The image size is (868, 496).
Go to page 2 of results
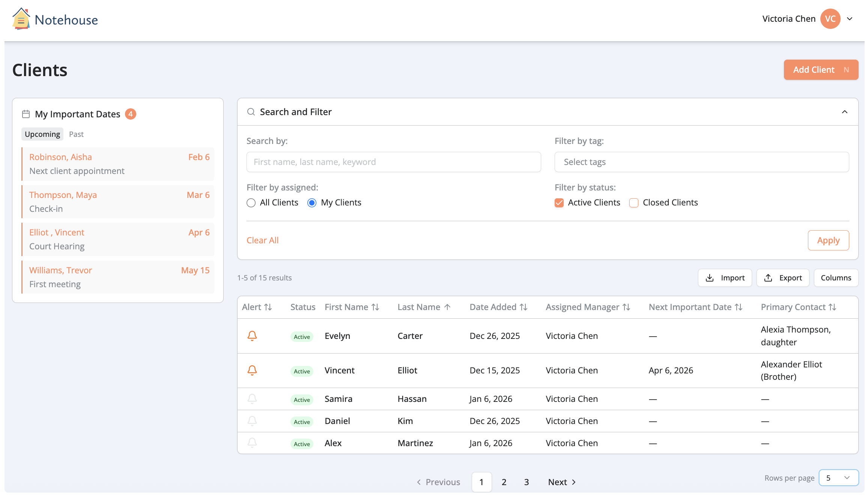click(x=504, y=482)
